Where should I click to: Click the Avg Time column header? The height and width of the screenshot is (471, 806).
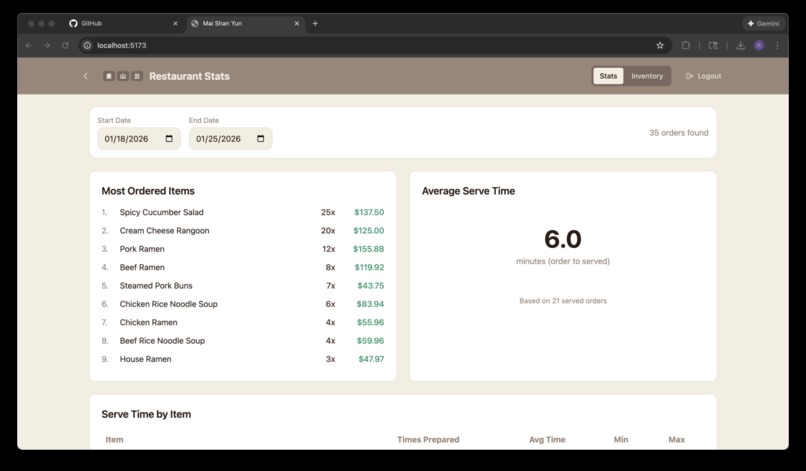(547, 440)
